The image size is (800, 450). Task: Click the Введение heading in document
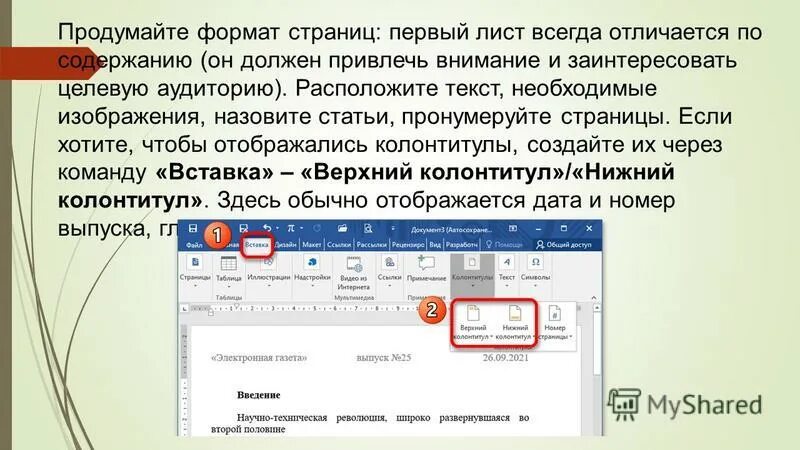pyautogui.click(x=259, y=395)
